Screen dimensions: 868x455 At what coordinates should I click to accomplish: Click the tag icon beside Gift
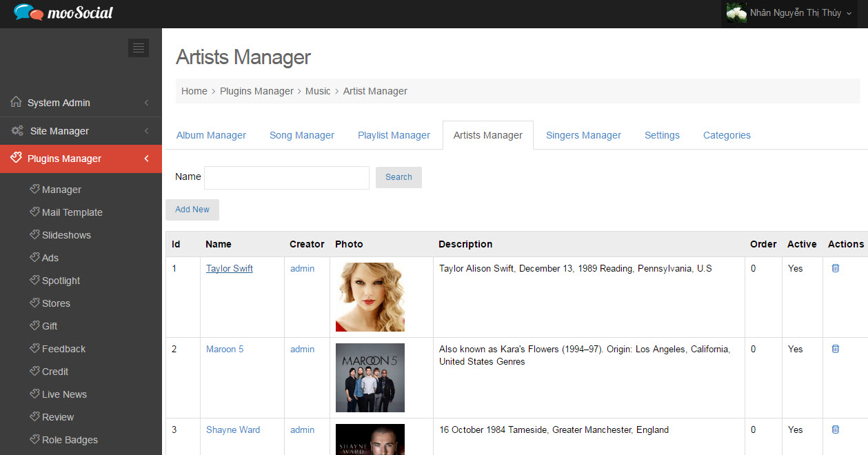pos(34,325)
